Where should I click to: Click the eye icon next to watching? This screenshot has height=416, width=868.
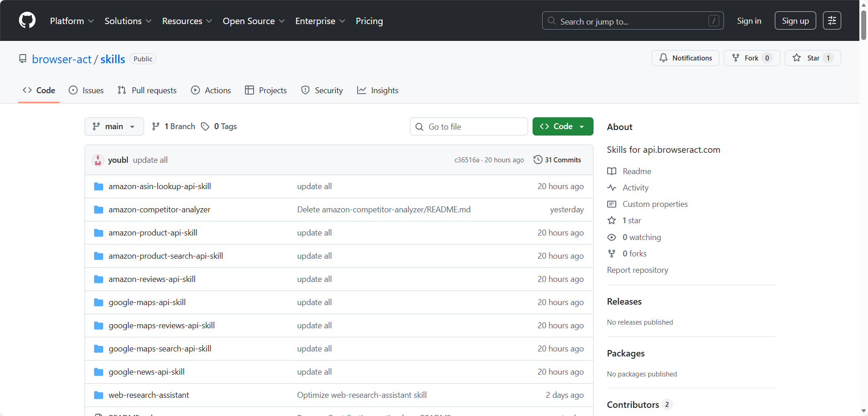[612, 237]
